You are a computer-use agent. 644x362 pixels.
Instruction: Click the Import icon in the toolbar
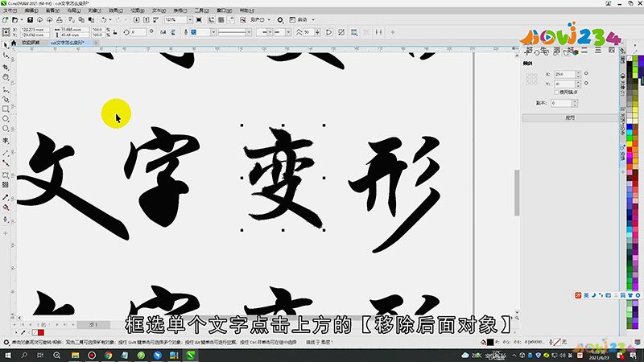136,19
